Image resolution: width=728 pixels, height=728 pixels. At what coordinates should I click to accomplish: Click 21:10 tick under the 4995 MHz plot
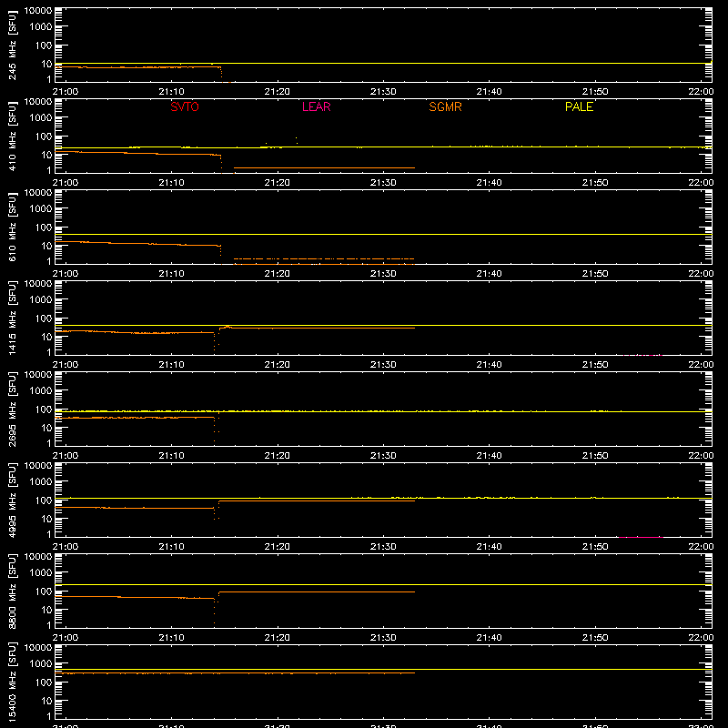click(171, 547)
